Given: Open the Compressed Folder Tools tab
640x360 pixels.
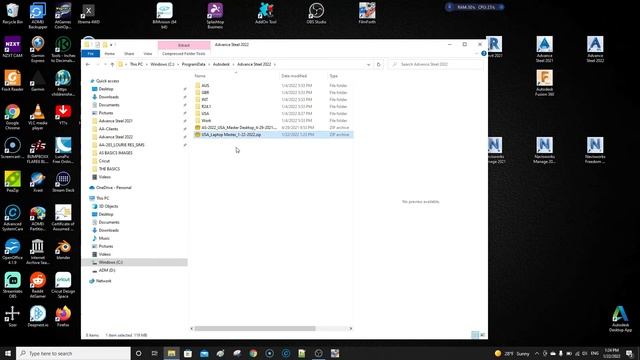Looking at the screenshot, I should pos(184,53).
